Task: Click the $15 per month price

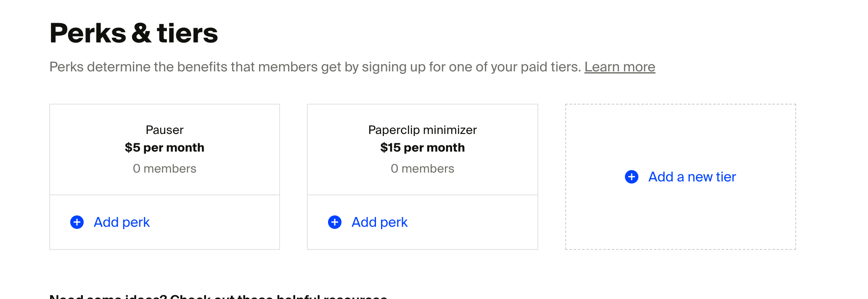Action: click(422, 148)
